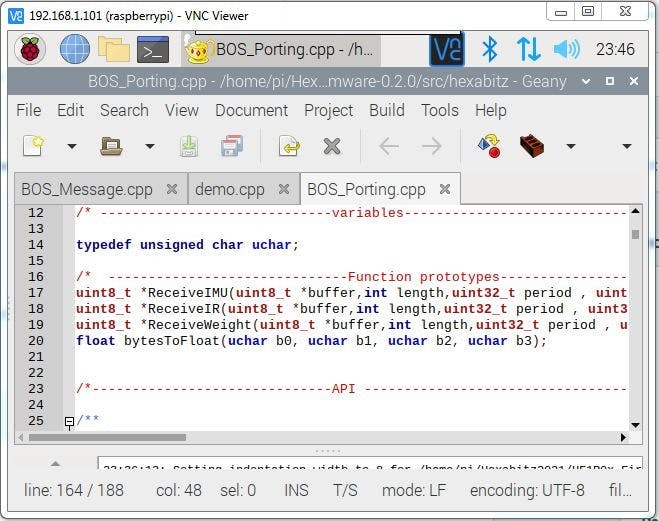Launch the web browser globe icon
The image size is (659, 521).
[74, 49]
